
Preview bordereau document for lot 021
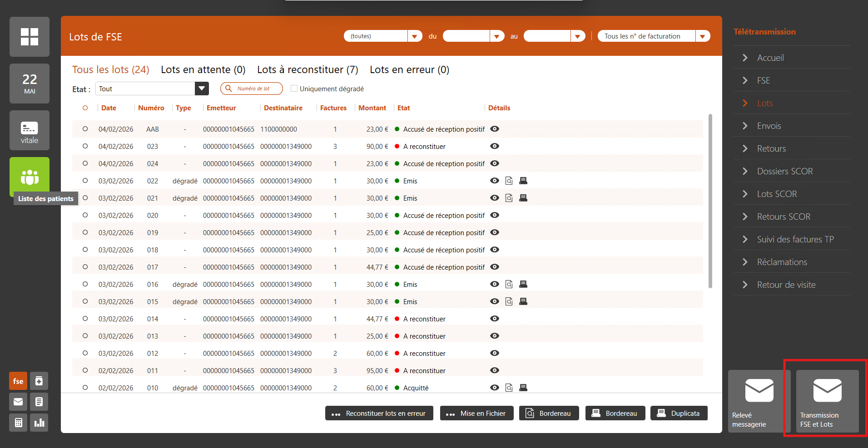coord(509,198)
